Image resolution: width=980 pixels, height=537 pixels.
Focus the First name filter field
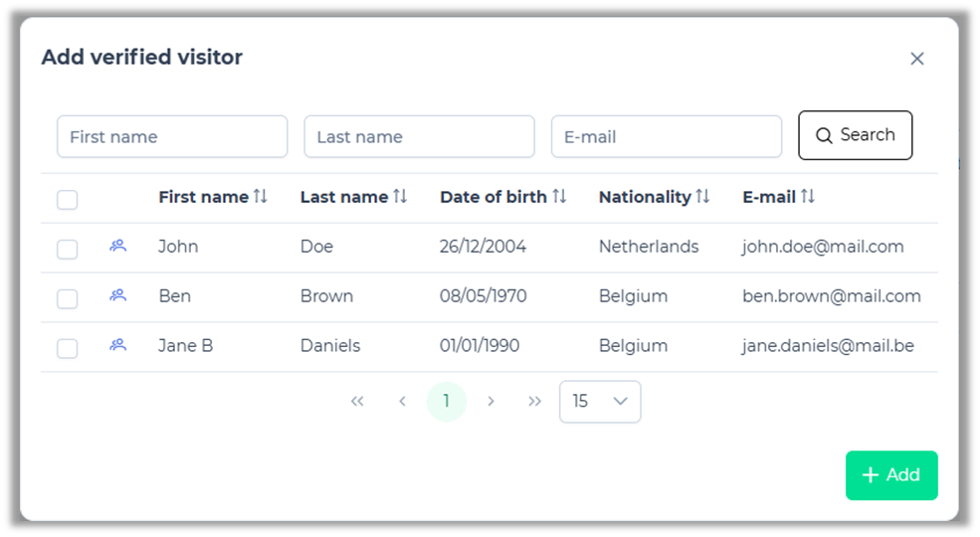tap(172, 137)
